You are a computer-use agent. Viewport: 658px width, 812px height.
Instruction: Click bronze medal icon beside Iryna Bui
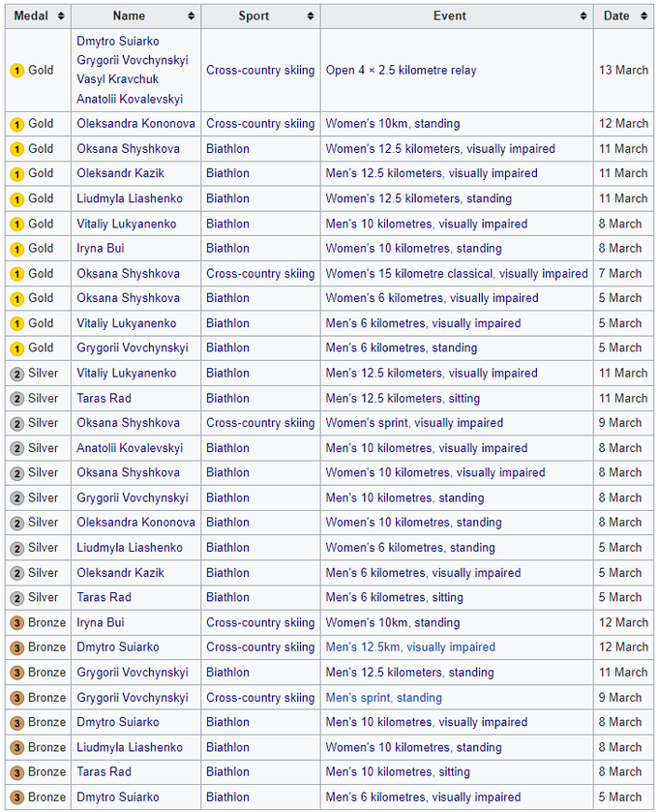16,623
